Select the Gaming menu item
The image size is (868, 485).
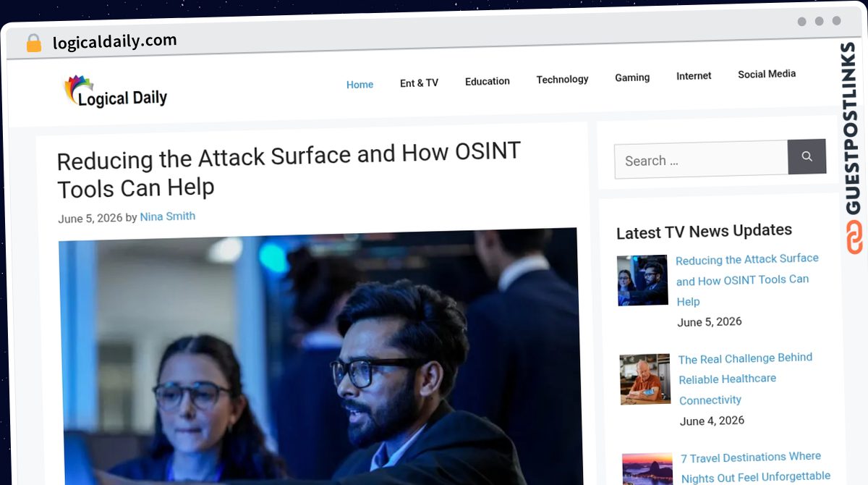(632, 77)
